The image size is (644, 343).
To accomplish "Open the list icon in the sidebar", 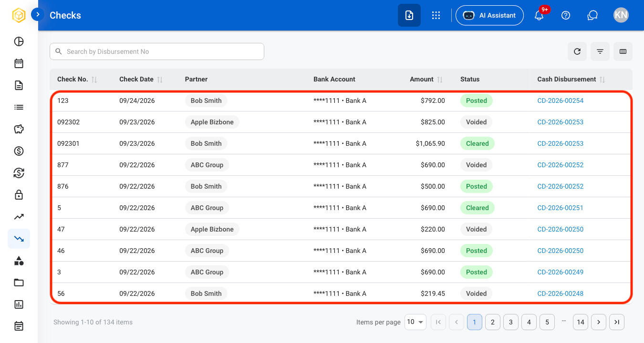I will 19,107.
